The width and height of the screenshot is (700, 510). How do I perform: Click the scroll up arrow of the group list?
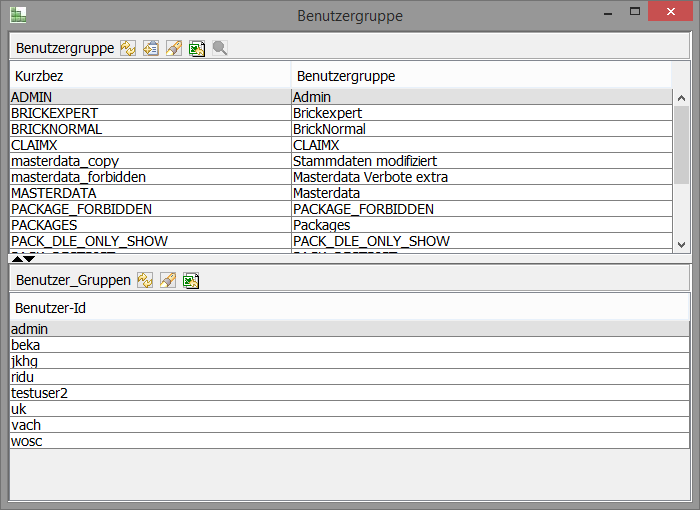[682, 98]
